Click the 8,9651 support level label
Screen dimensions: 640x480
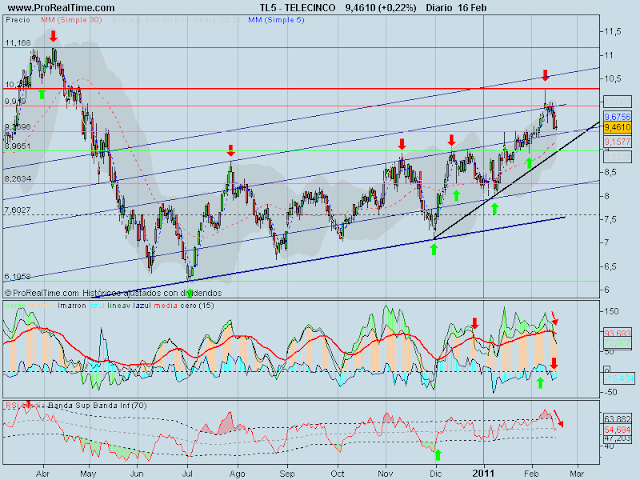click(18, 146)
